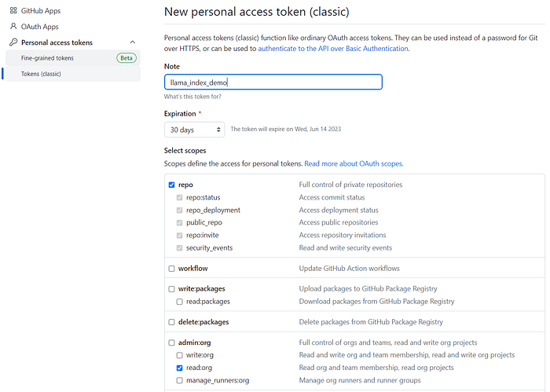Click the Personal access tokens key icon

pos(13,42)
